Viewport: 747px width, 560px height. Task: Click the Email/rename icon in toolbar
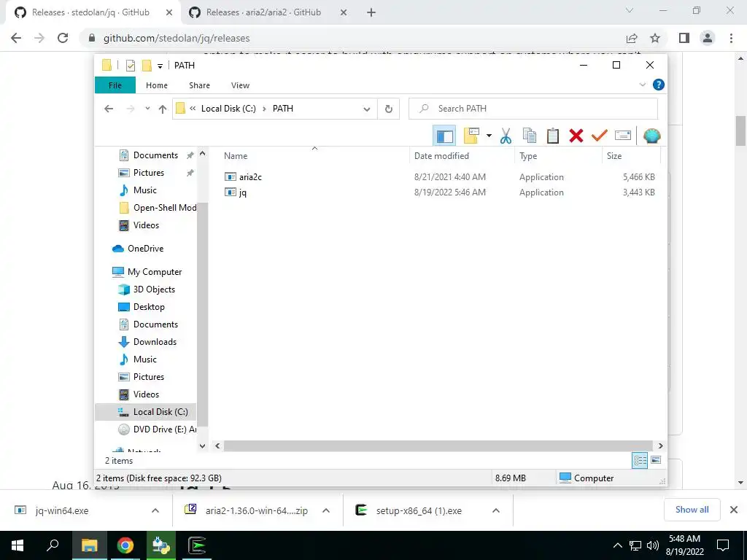coord(623,136)
